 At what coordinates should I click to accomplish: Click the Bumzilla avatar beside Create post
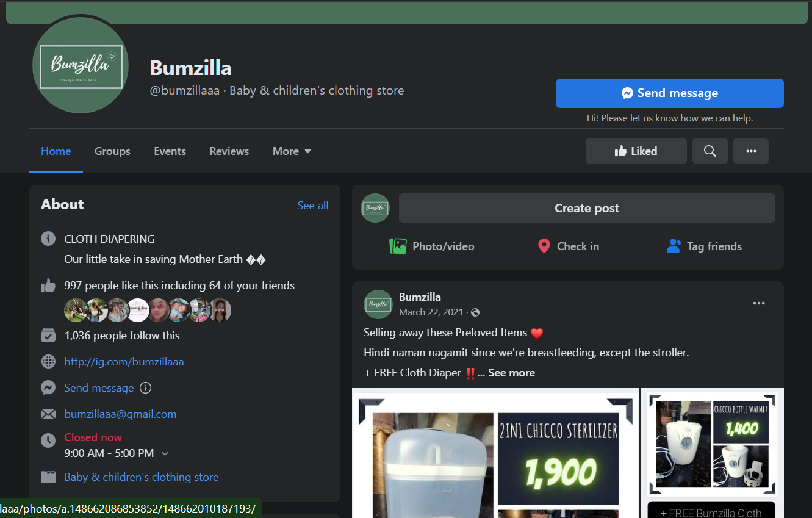(x=375, y=208)
